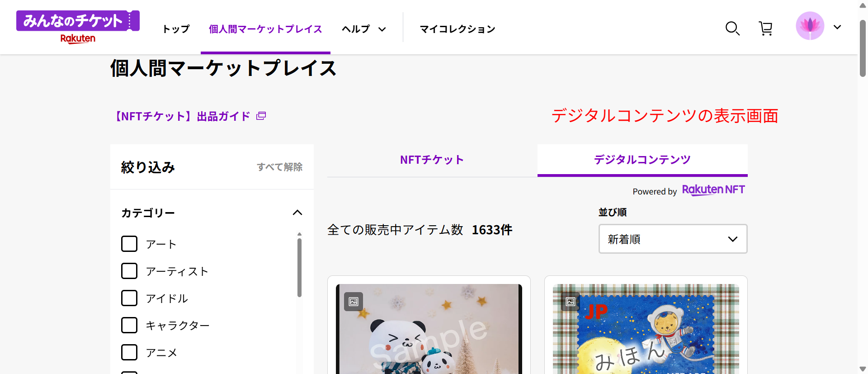
Task: Open the panda sample item thumbnail
Action: coord(429,329)
